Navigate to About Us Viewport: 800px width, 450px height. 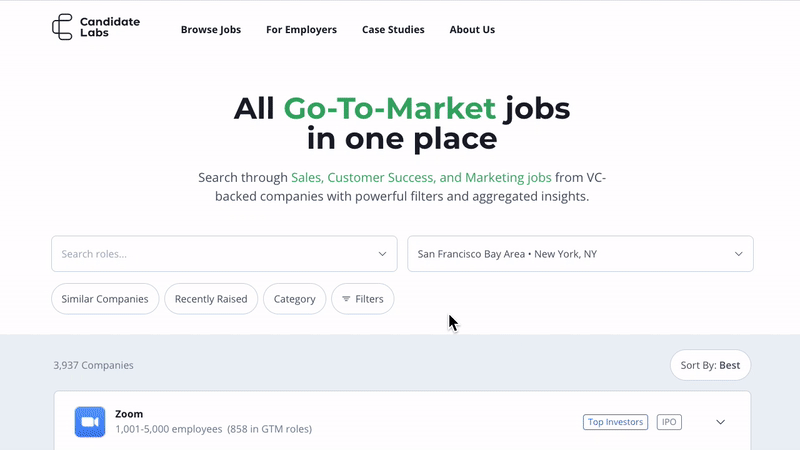472,30
